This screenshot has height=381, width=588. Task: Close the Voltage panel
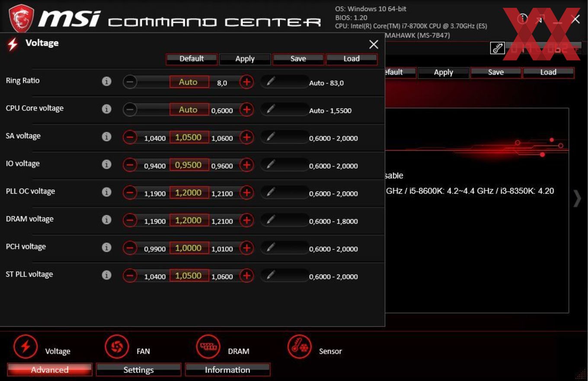374,44
